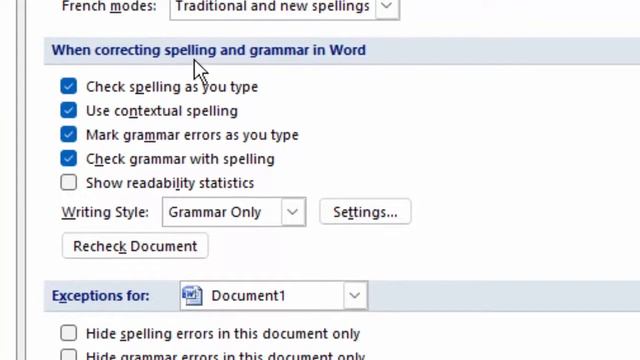The image size is (640, 360).
Task: Turn off Mark grammar errors as you type
Action: [x=69, y=135]
